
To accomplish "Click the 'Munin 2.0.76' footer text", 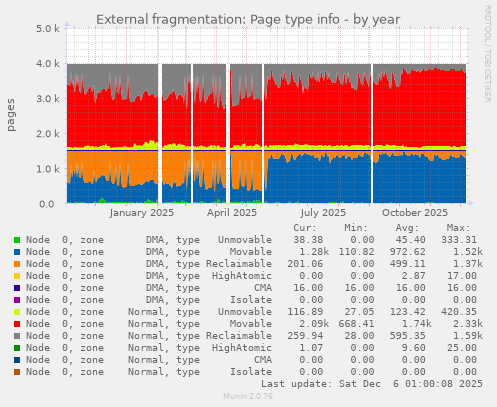I will coord(248,396).
